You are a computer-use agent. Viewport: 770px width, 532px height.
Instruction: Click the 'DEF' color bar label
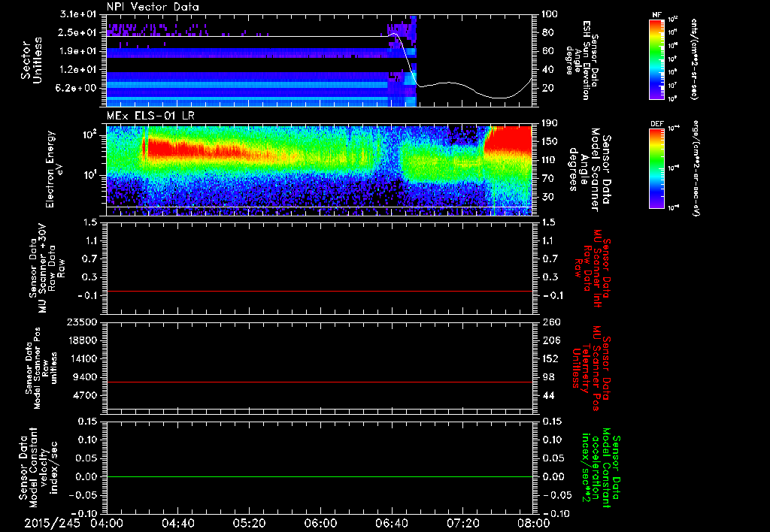pyautogui.click(x=656, y=124)
